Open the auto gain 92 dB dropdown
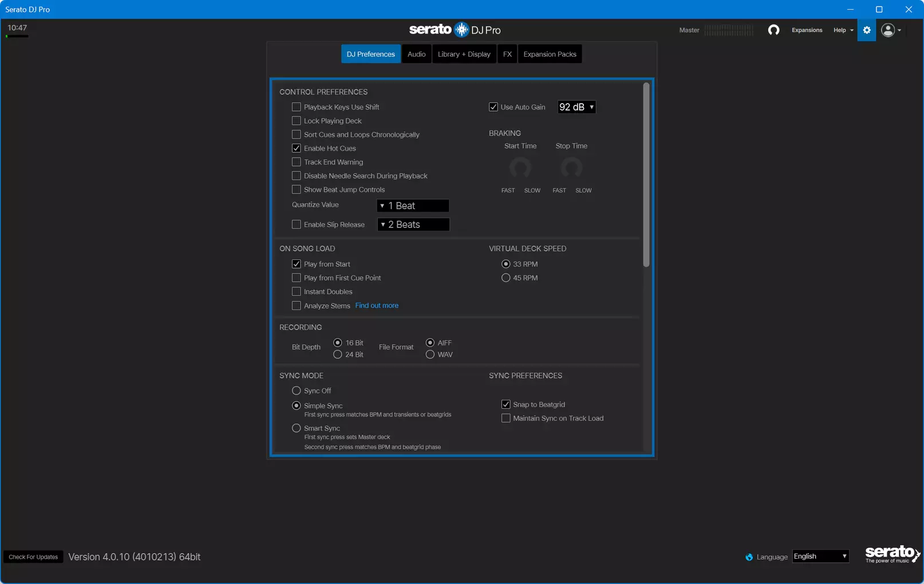The height and width of the screenshot is (584, 924). 576,107
